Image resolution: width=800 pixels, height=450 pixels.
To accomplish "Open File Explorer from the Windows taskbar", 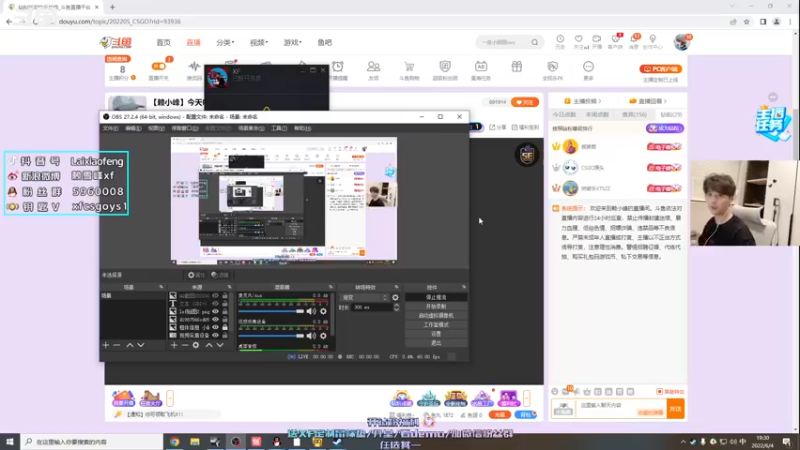I will (195, 442).
